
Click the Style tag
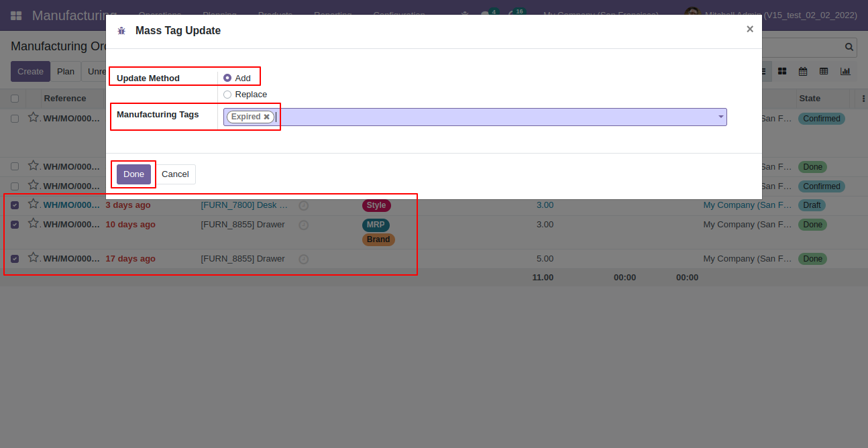(376, 205)
